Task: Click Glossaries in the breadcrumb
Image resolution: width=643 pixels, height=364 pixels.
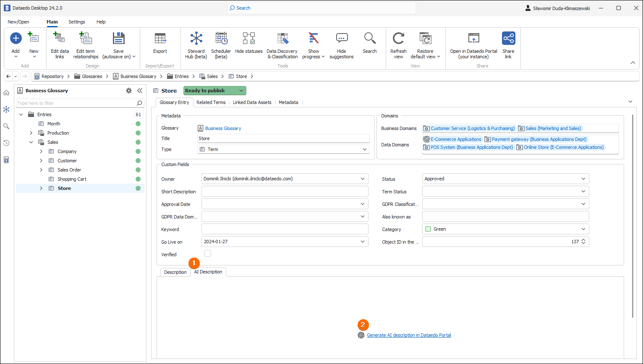Action: (x=92, y=76)
